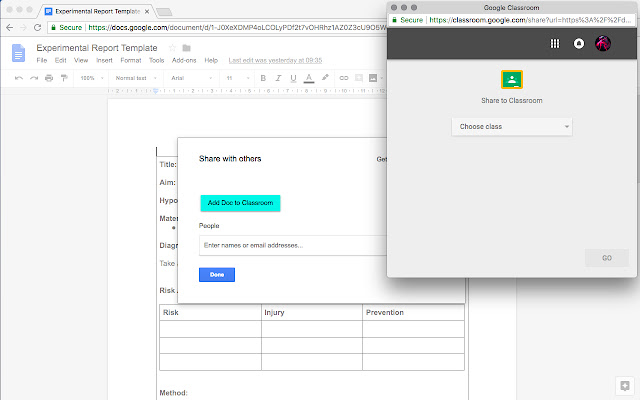This screenshot has width=640, height=400.
Task: Open the account profile avatar
Action: 603,43
